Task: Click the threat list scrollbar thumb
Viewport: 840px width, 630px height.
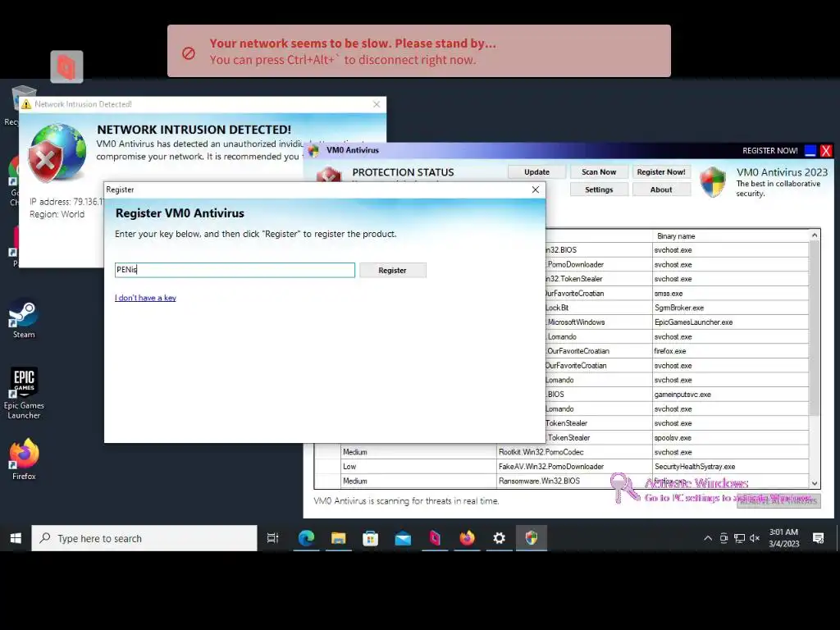Action: coord(815,328)
